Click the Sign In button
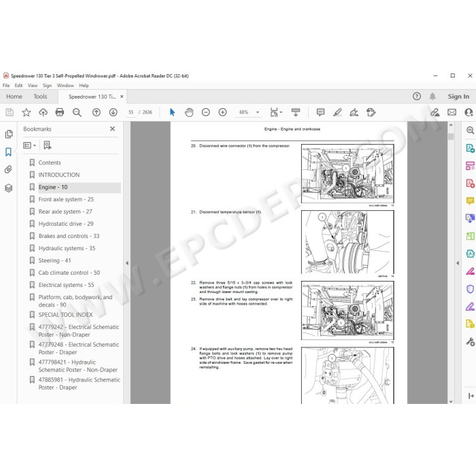 coord(458,97)
